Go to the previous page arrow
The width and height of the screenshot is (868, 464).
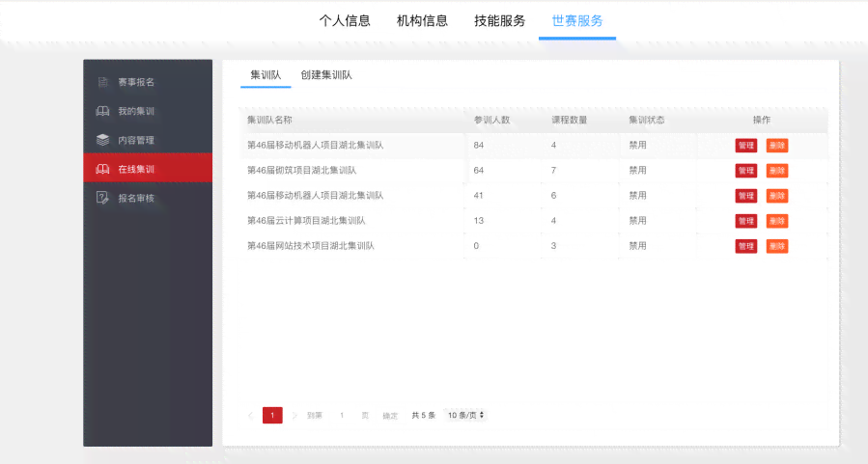click(251, 416)
